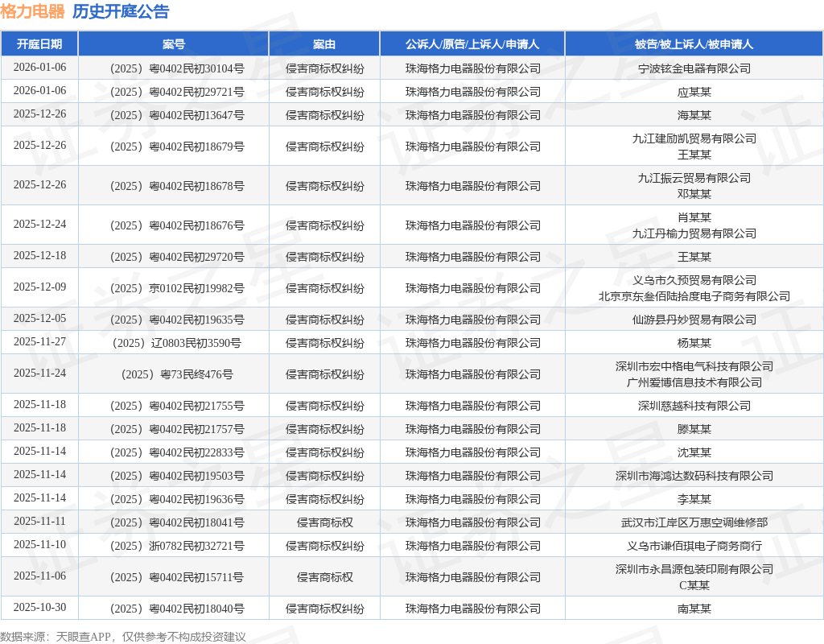Click case number 粤0402民初29720号
The height and width of the screenshot is (644, 824).
[196, 257]
